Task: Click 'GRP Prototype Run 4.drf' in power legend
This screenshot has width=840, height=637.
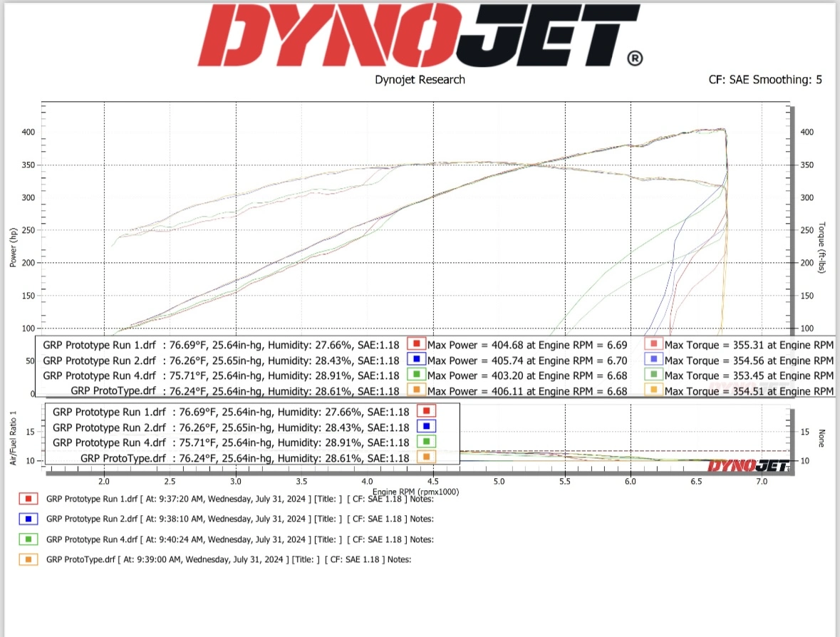Action: [99, 376]
